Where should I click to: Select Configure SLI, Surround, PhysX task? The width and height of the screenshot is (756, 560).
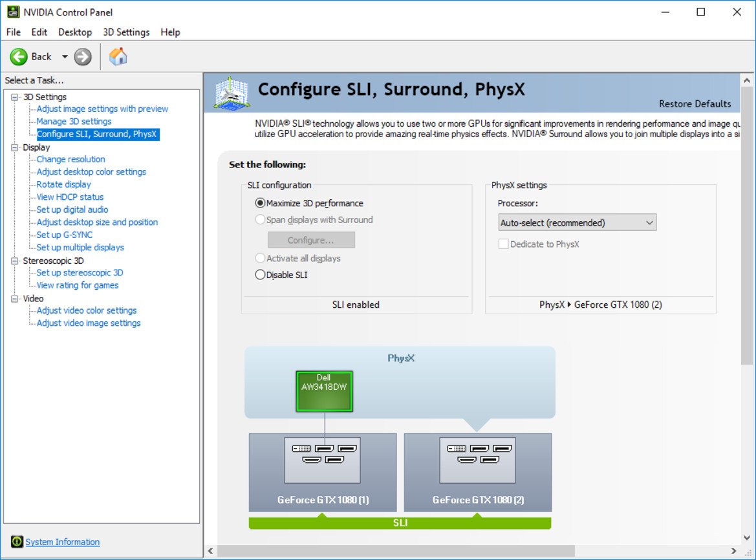pyautogui.click(x=98, y=134)
